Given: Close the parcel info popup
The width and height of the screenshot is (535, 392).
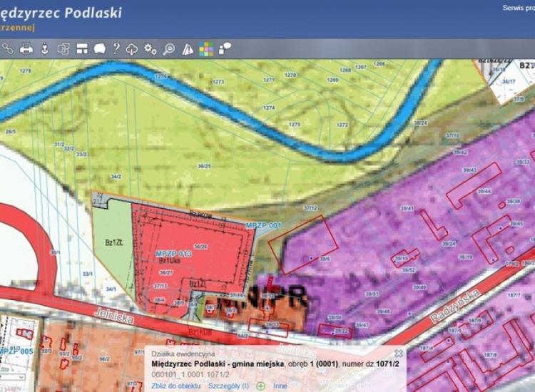Looking at the screenshot, I should point(398,353).
